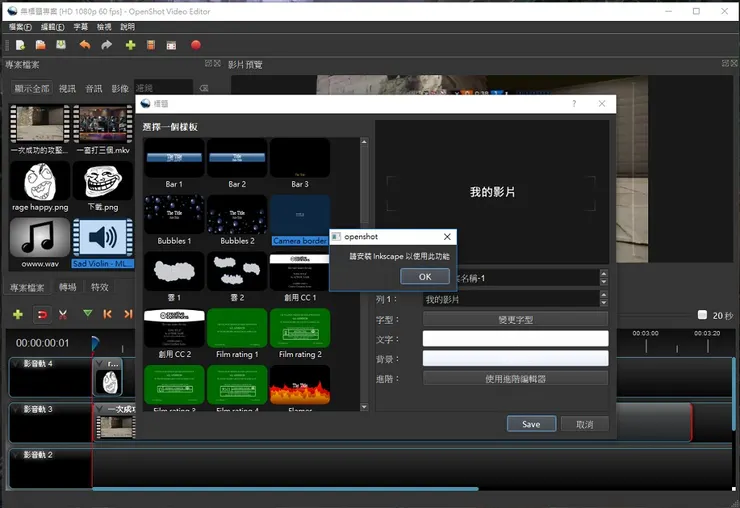Select the Bubbles 1 template
This screenshot has height=508, width=740.
click(174, 220)
